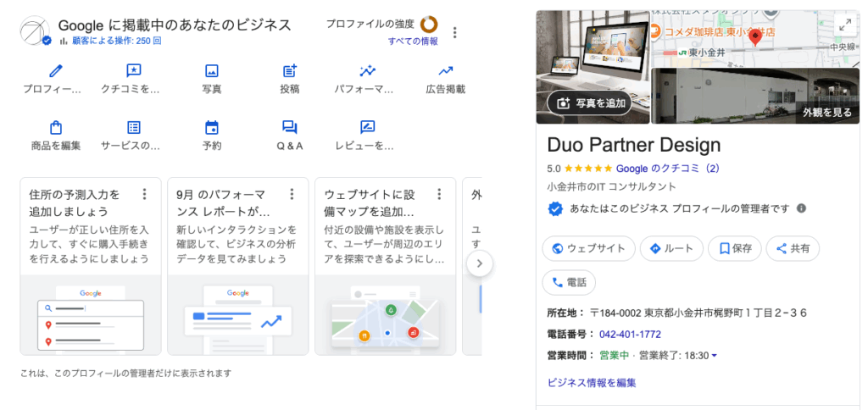Expand 営業時間 hours dropdown arrow

pyautogui.click(x=715, y=356)
